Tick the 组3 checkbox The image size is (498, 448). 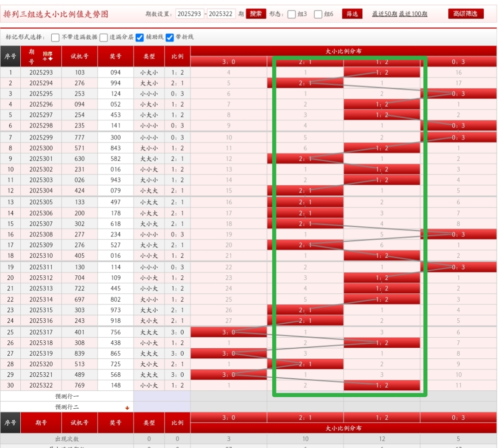(x=292, y=14)
